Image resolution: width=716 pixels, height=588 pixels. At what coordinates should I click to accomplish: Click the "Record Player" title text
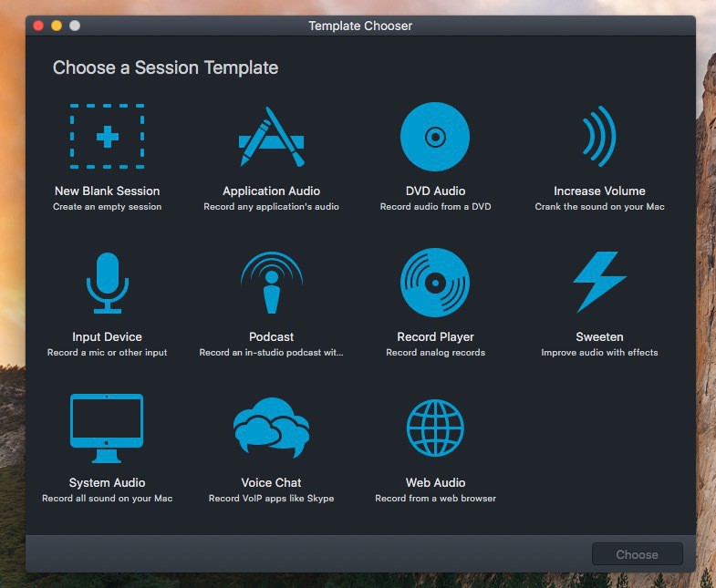[435, 337]
